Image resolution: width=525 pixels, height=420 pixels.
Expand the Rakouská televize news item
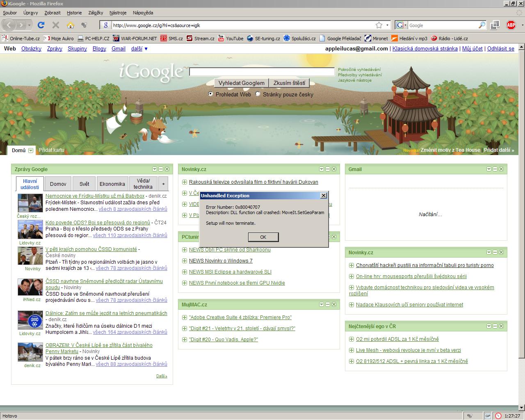[x=185, y=182]
